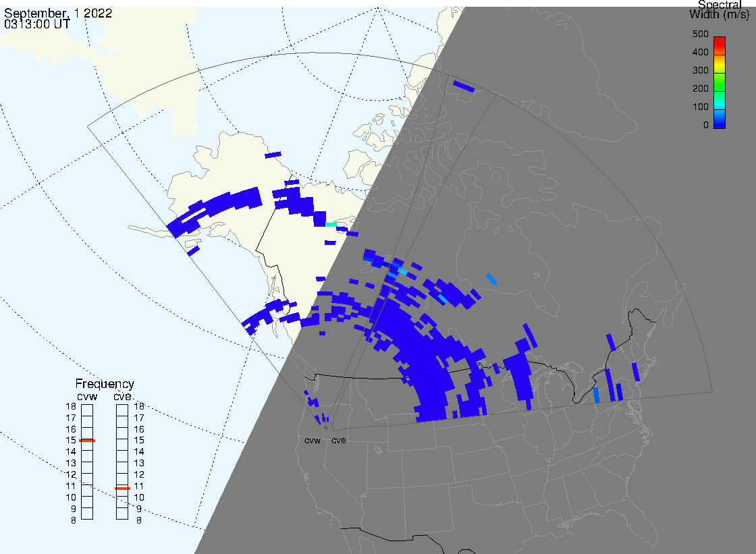Viewport: 756px width, 554px height.
Task: Click the cvw radar station label on map
Action: [x=313, y=441]
